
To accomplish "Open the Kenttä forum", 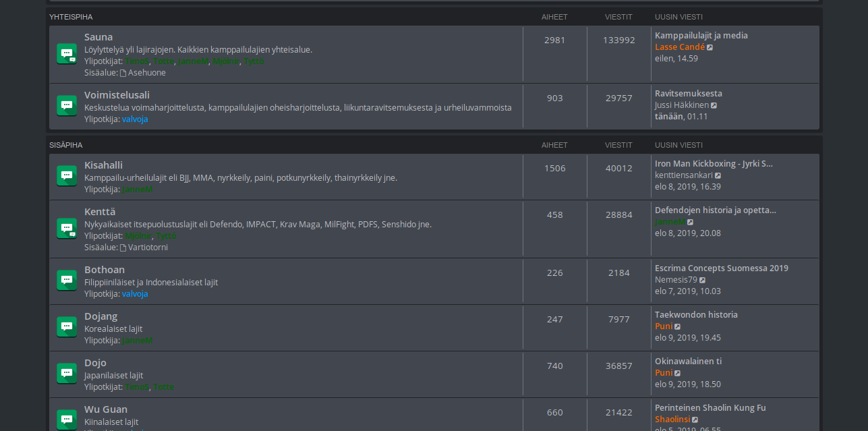I will [100, 212].
